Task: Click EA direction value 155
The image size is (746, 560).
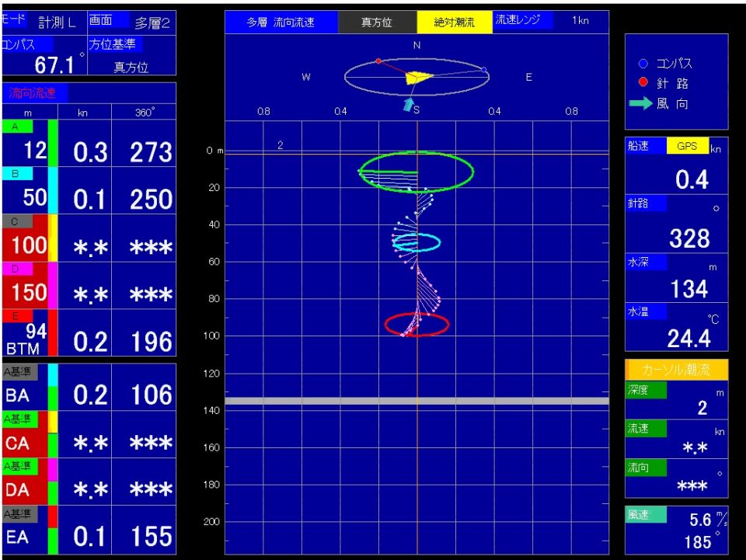Action: pyautogui.click(x=151, y=536)
